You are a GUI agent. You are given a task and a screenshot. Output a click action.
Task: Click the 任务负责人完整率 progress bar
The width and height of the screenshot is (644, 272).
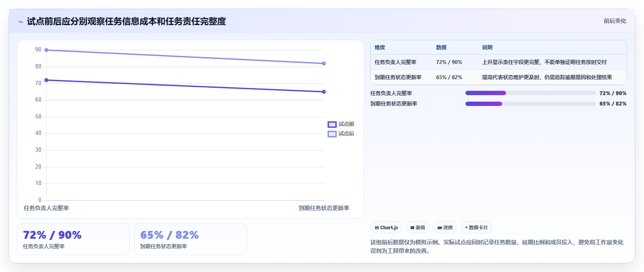tap(531, 93)
